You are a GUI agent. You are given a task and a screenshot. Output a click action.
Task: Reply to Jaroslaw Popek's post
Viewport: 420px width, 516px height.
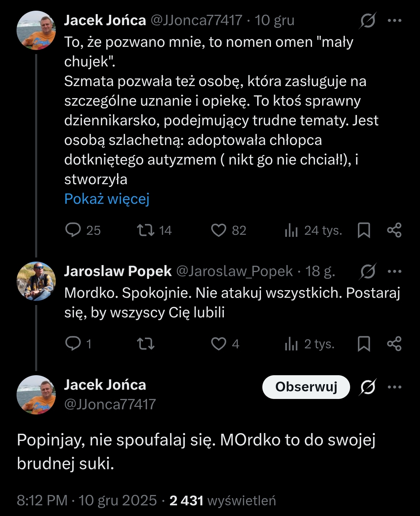(x=73, y=344)
